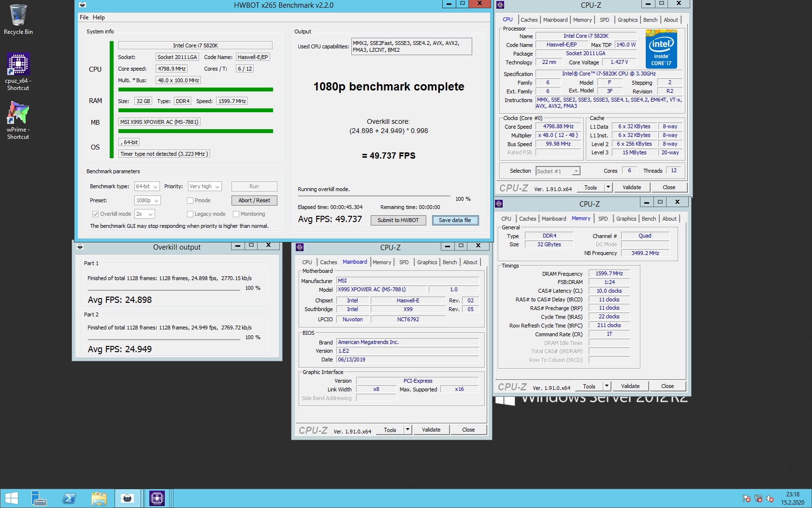
Task: Click the HWBOT x265 Benchmark title bar icon
Action: (83, 5)
